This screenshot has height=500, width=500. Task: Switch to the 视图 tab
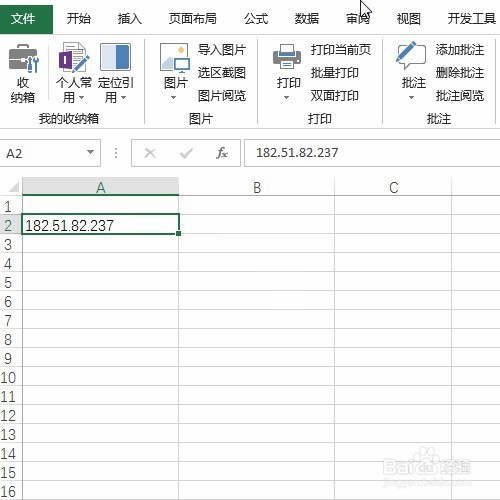click(409, 19)
